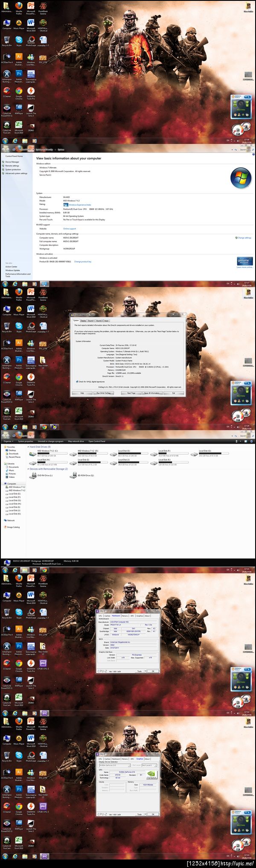
Task: Open Action Center under See also
Action: (12, 266)
